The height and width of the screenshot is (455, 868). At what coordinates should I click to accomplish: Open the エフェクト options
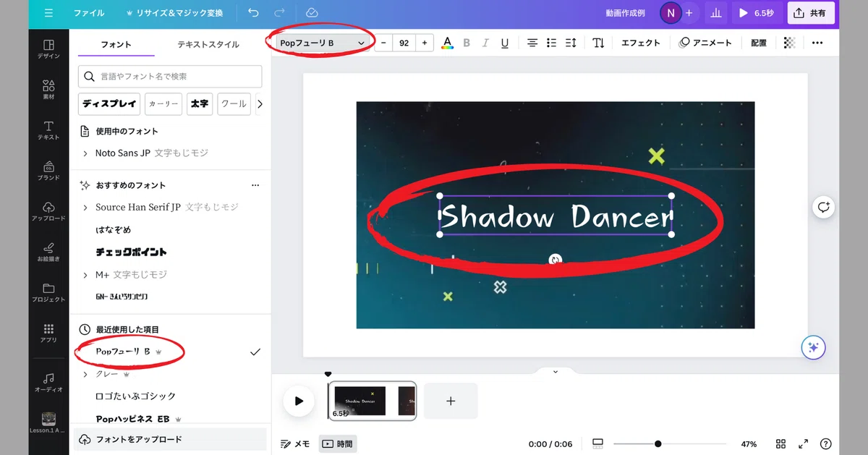[x=641, y=43]
